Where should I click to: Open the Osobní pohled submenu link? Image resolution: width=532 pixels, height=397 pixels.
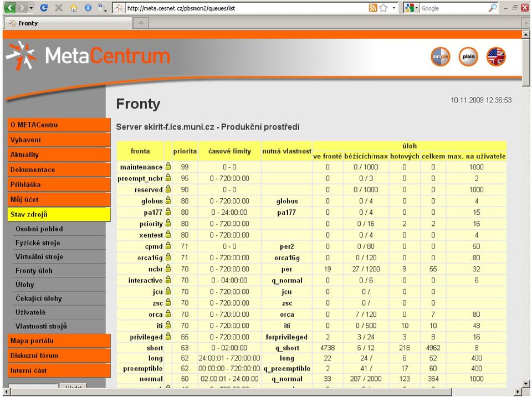pyautogui.click(x=39, y=229)
